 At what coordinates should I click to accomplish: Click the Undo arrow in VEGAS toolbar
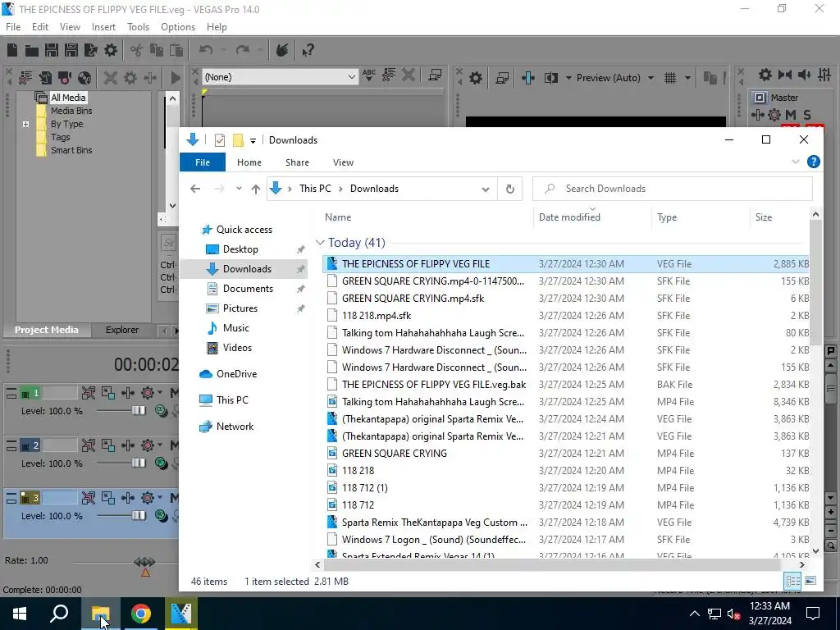click(x=206, y=50)
